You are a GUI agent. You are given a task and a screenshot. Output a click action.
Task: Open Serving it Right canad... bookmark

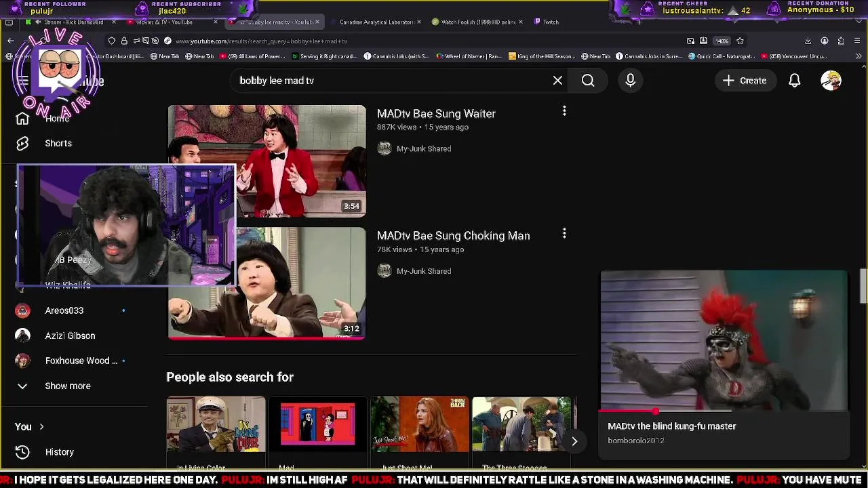(x=324, y=56)
